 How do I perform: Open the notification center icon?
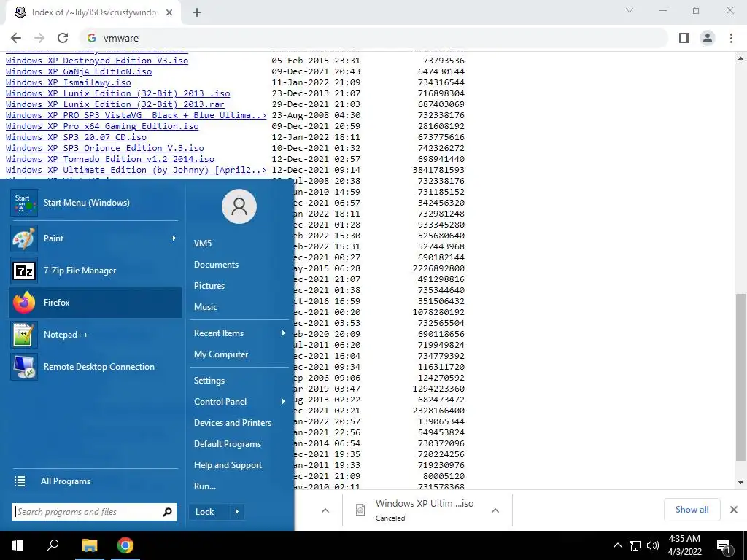(x=724, y=545)
